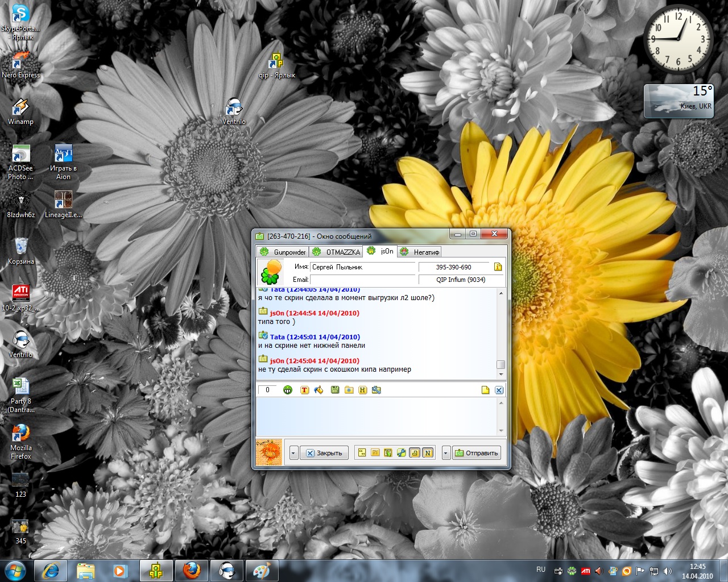728x582 pixels.
Task: Click the yellow text lines icon in bottom toolbar
Action: click(375, 453)
